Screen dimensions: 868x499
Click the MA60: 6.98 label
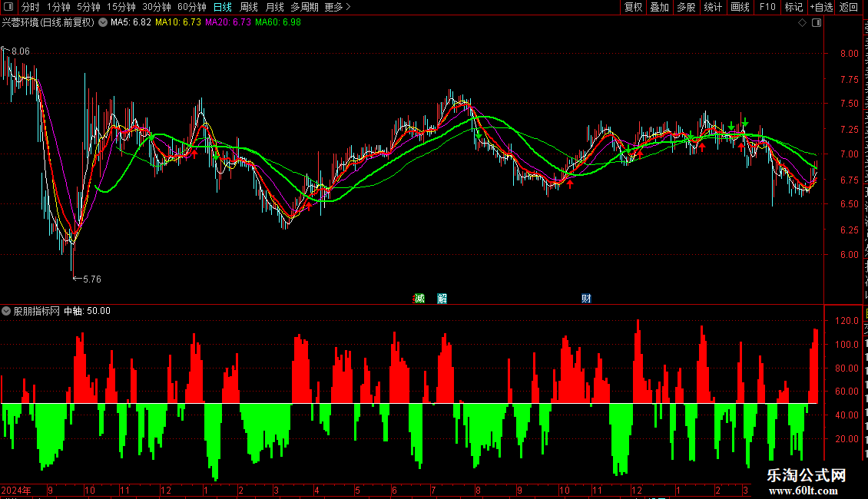click(x=278, y=22)
